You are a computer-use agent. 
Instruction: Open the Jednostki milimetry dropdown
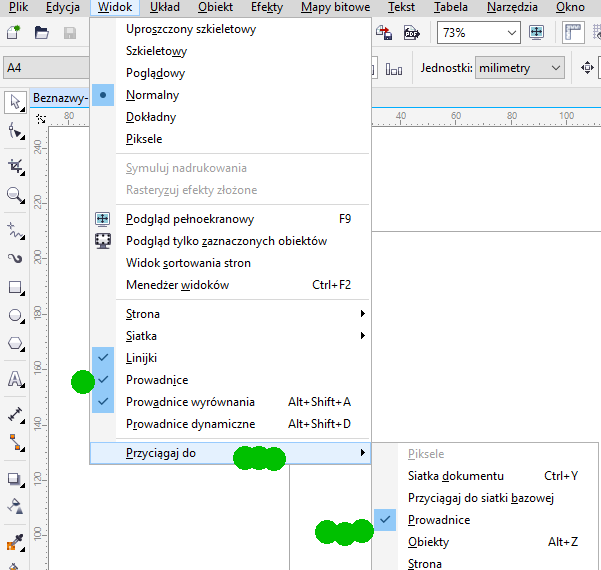click(x=519, y=68)
